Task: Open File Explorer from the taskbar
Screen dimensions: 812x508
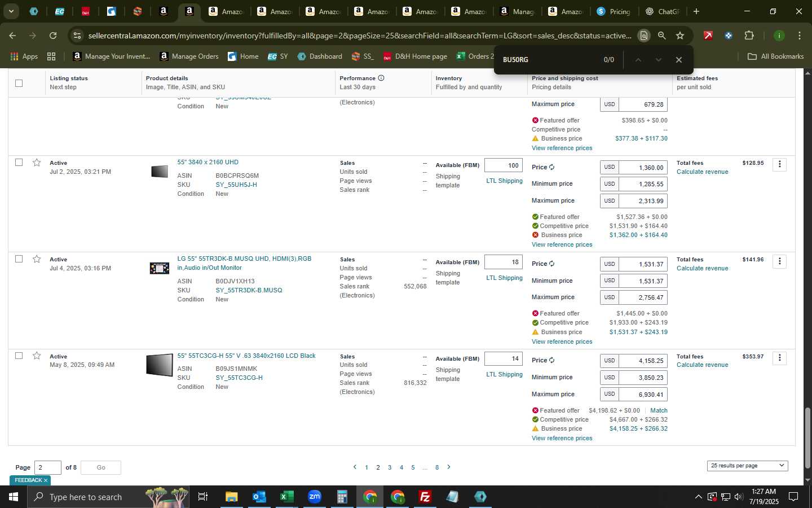Action: (x=231, y=497)
